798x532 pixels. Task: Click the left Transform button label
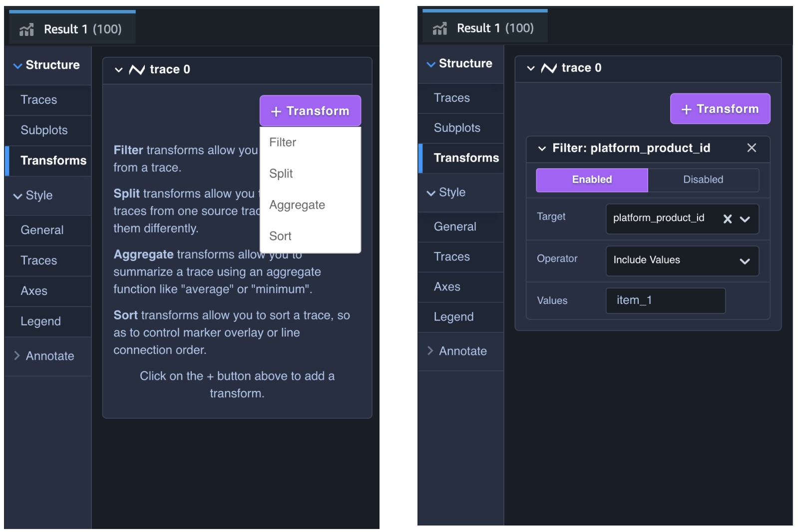pyautogui.click(x=318, y=111)
